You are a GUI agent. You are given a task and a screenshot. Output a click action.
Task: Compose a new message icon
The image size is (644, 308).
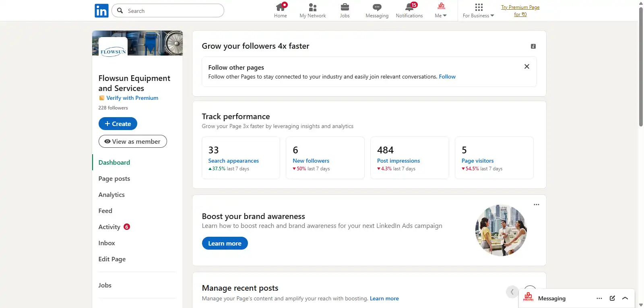612,298
